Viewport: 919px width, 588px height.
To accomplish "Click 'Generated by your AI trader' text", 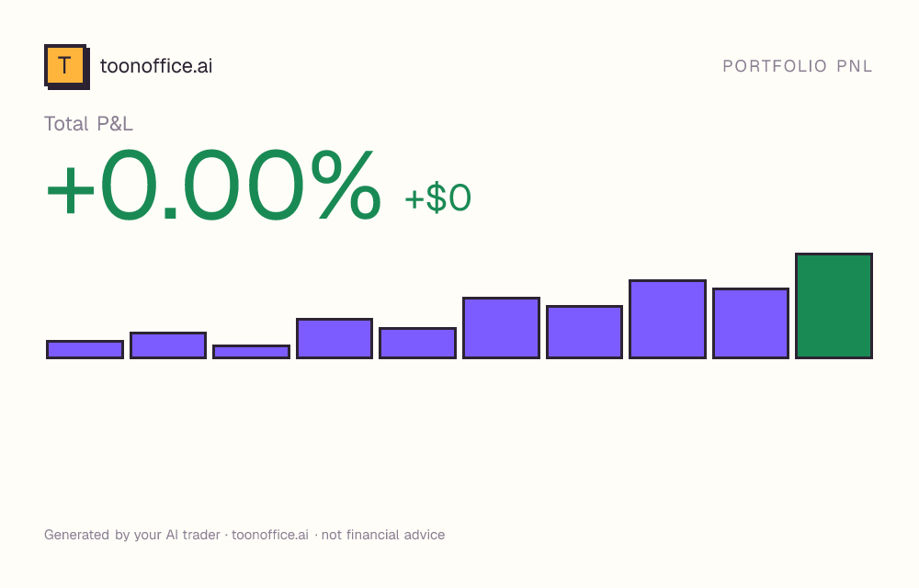I will click(x=131, y=536).
